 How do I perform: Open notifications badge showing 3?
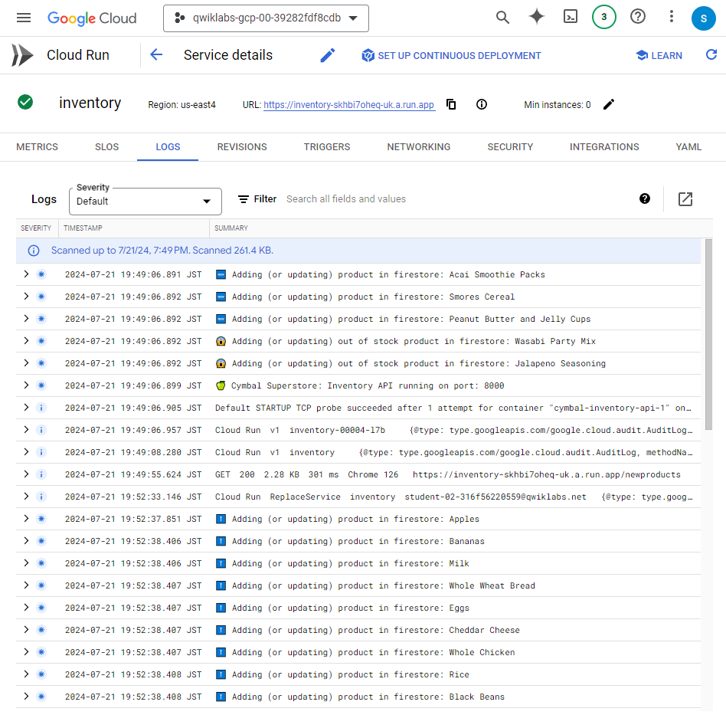604,17
